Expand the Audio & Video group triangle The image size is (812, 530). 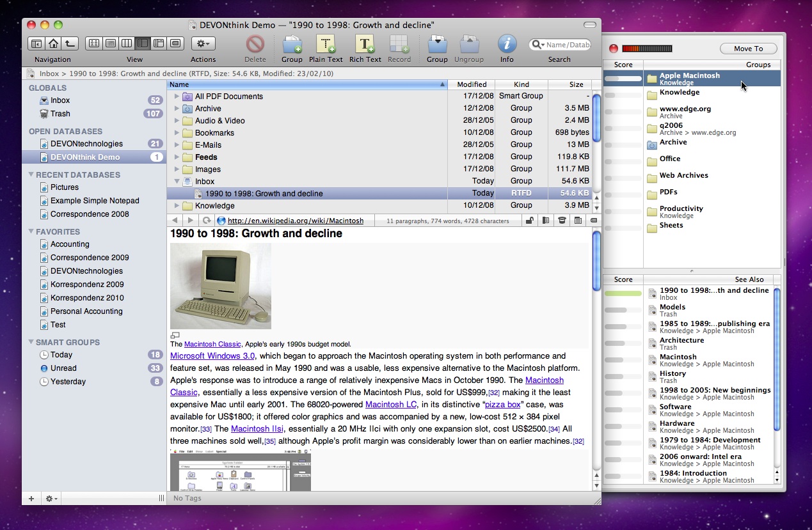pos(177,121)
